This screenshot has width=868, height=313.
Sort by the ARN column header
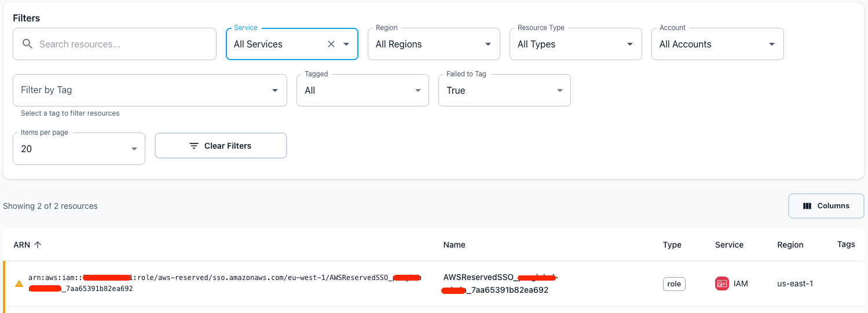(22, 245)
